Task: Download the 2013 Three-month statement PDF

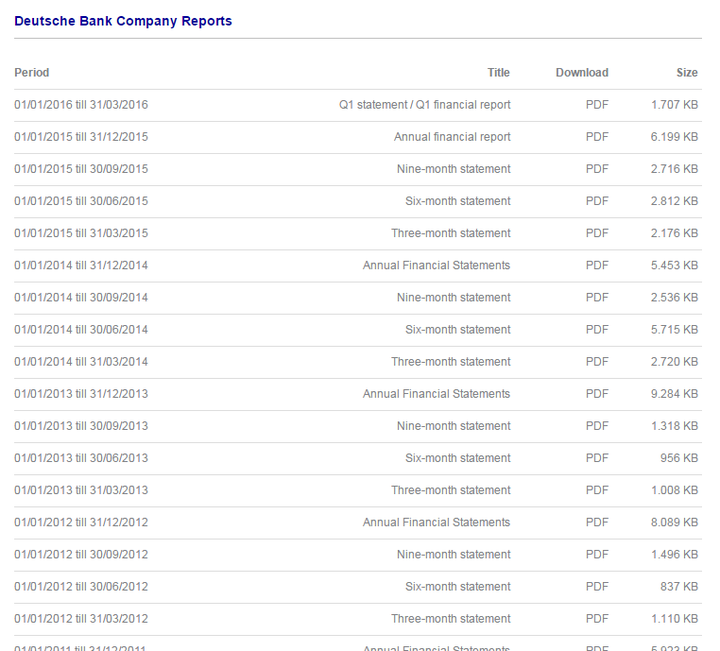Action: click(597, 490)
